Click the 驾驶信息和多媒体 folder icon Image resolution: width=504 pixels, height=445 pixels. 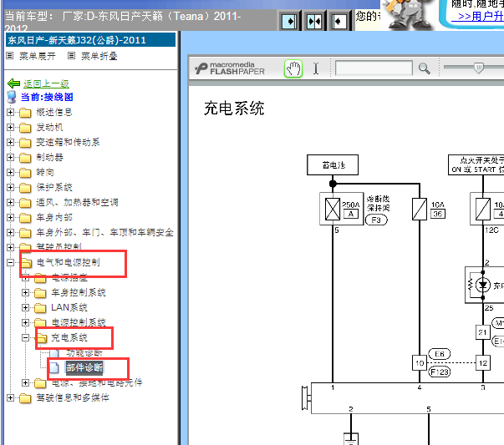tap(25, 398)
